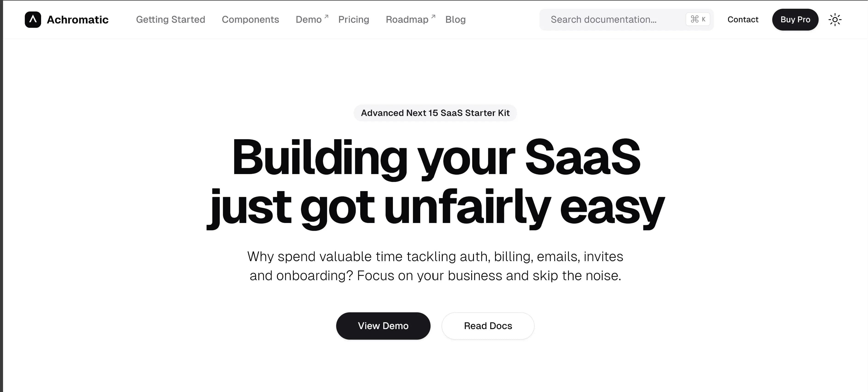Click the Achromatic logo icon
Screen dimensions: 868x392
pyautogui.click(x=33, y=19)
